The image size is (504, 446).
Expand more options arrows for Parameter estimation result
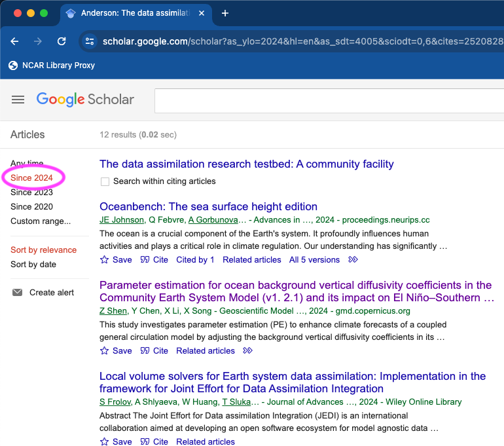[247, 351]
